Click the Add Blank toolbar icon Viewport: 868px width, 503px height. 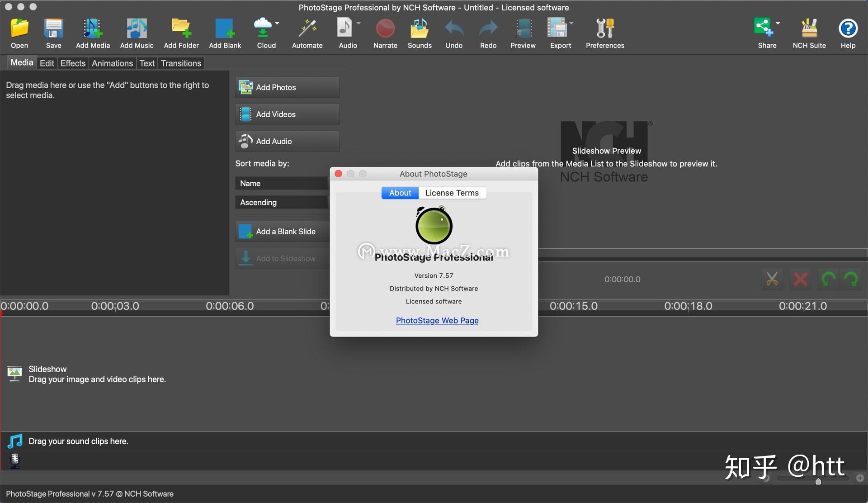coord(225,28)
